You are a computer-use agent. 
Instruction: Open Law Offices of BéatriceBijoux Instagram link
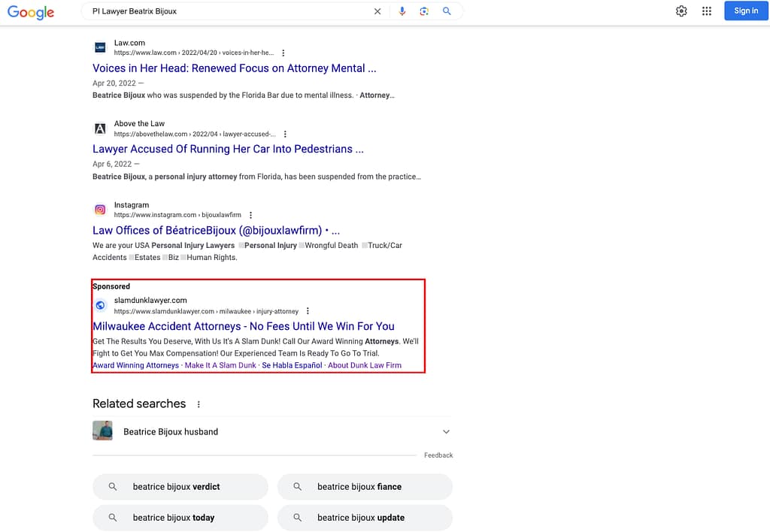[x=216, y=231]
